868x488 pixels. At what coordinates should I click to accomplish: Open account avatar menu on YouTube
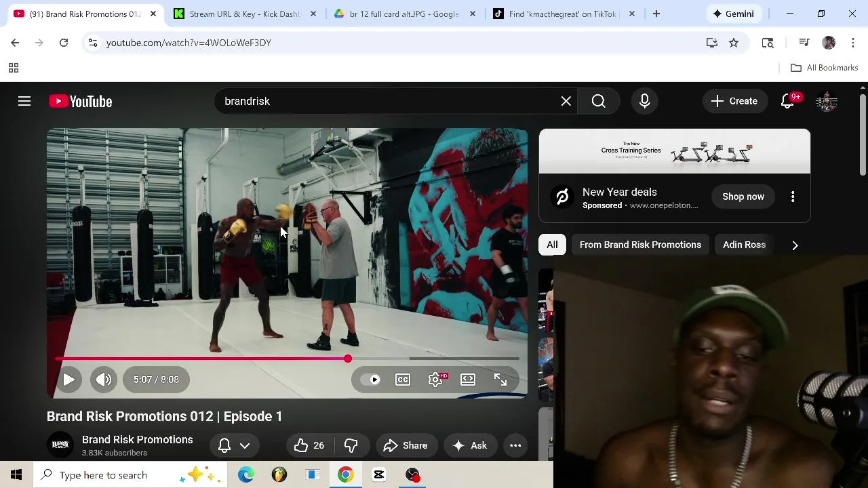pos(827,101)
